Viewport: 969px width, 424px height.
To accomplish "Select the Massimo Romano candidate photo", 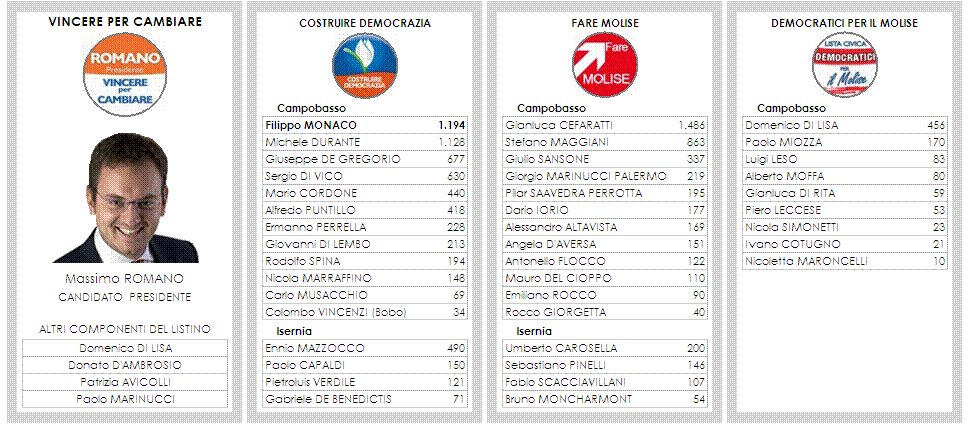I will click(125, 198).
